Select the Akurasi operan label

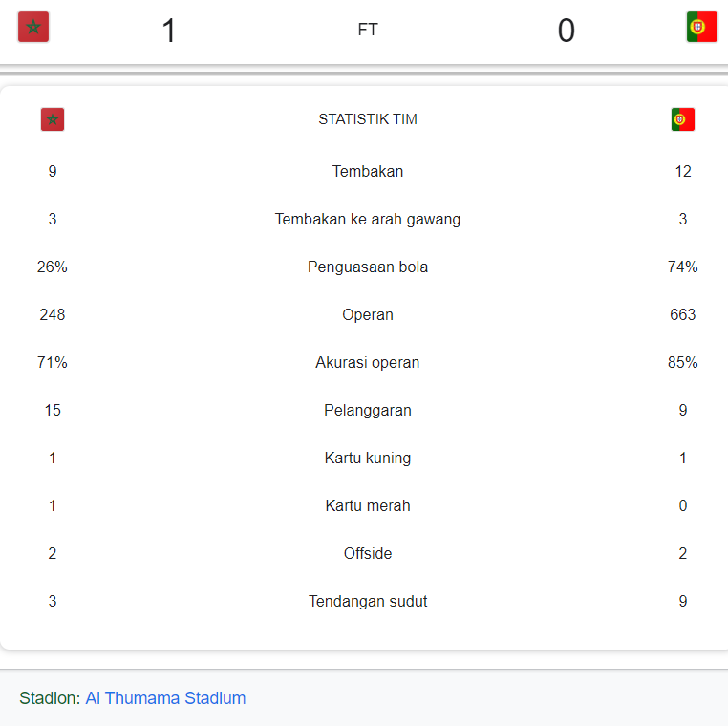(368, 363)
